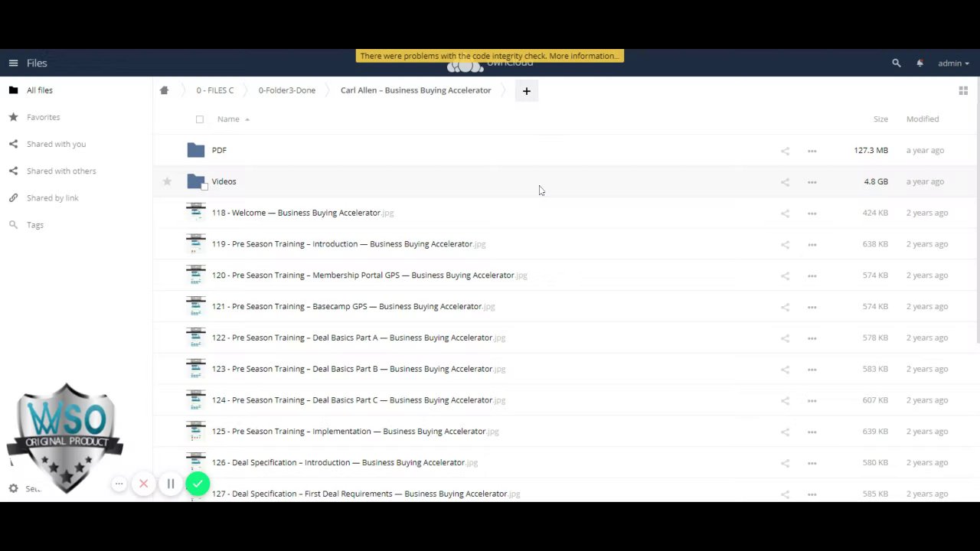
Task: Finish recording with green checkmark
Action: (x=198, y=484)
